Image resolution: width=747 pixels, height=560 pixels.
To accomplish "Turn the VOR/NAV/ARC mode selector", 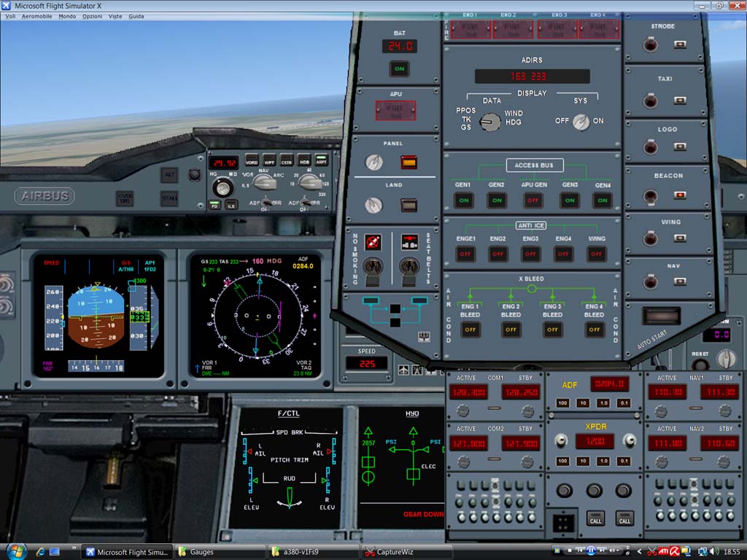I will point(264,182).
